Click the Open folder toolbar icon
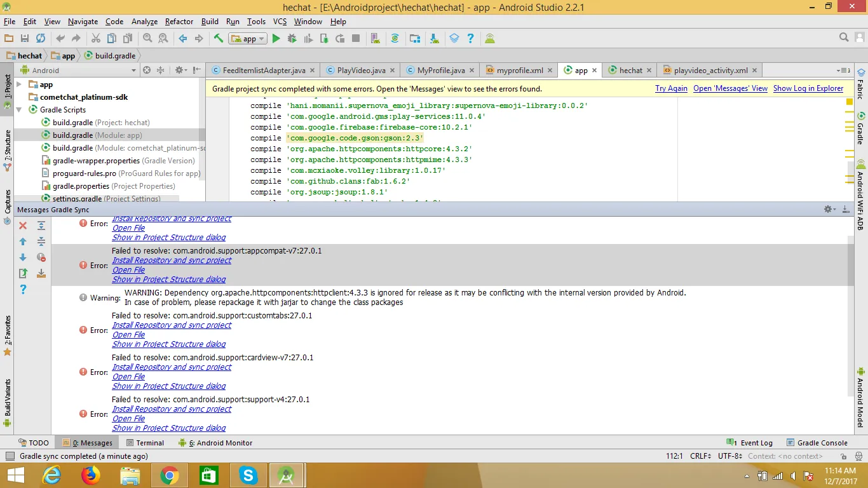The height and width of the screenshot is (488, 868). click(9, 39)
